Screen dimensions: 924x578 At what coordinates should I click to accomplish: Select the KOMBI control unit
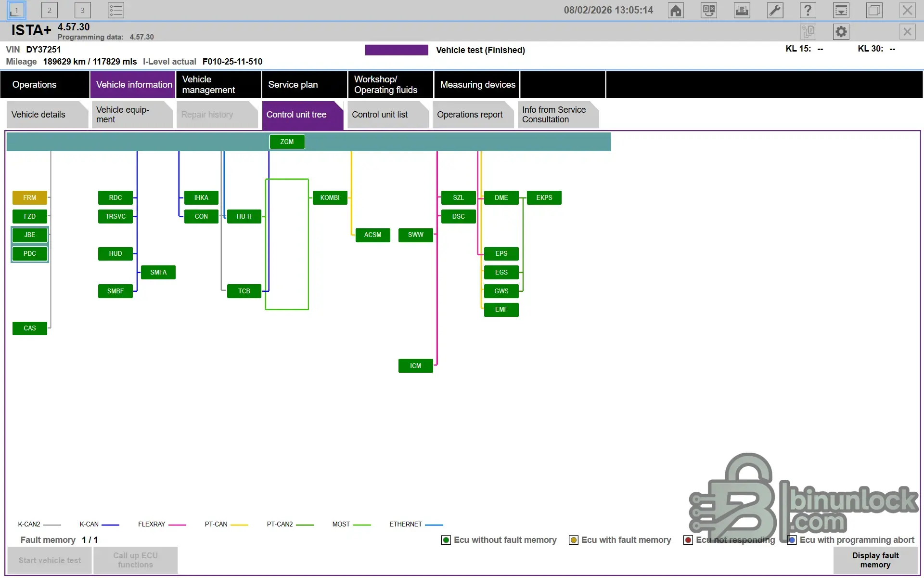(330, 197)
